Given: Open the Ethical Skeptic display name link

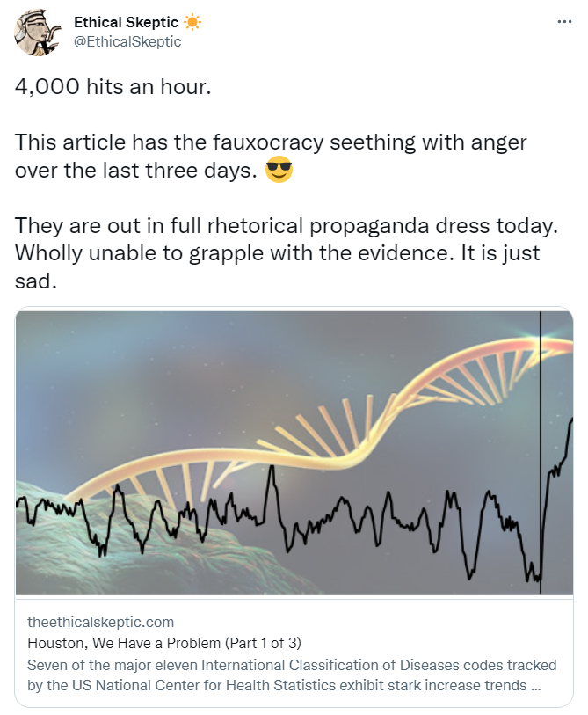Looking at the screenshot, I should (x=126, y=22).
